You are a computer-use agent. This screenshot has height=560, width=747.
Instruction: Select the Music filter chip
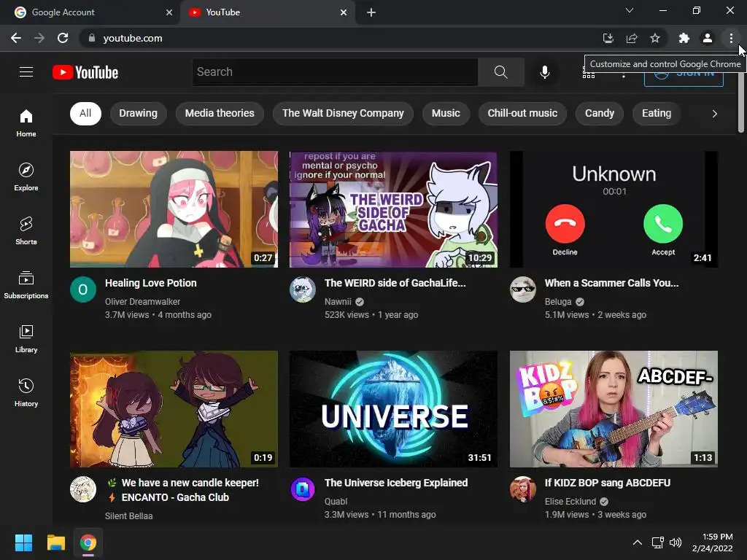tap(446, 113)
